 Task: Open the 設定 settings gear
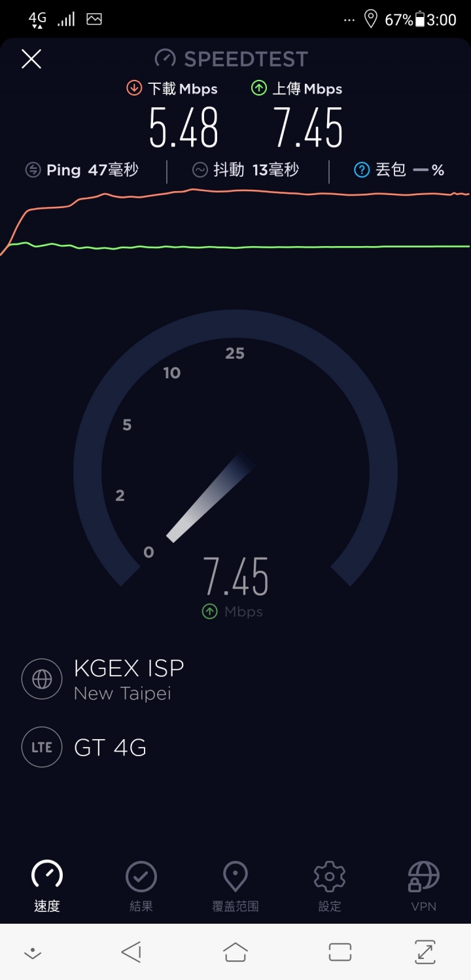coord(330,877)
